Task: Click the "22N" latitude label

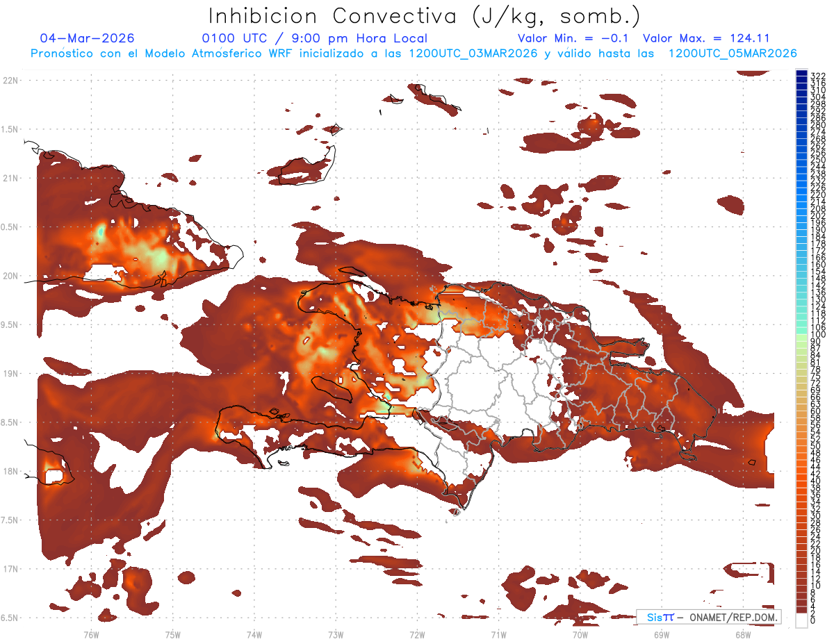Action: pos(11,80)
